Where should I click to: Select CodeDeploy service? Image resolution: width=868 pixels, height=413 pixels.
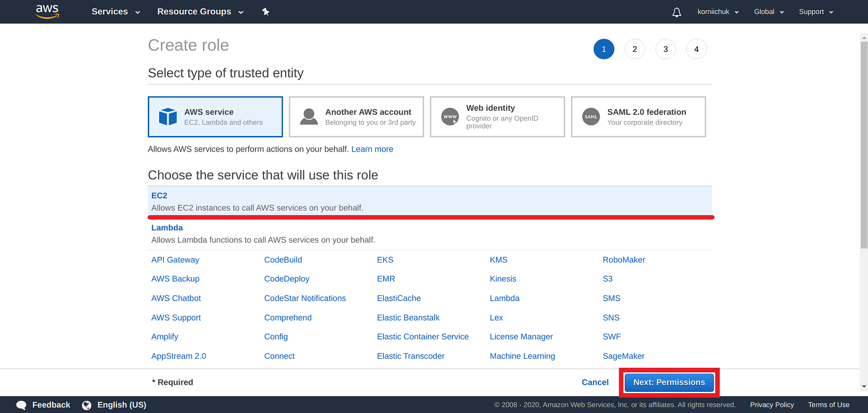pyautogui.click(x=287, y=279)
